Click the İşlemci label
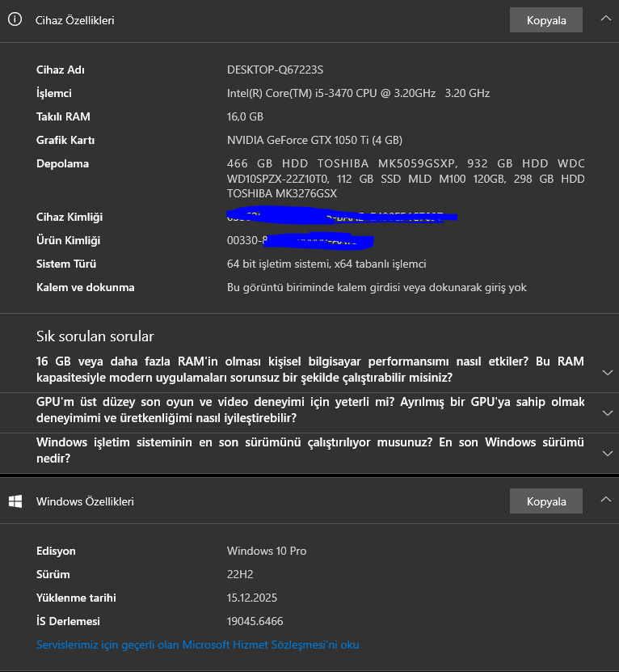Screen dimensions: 619x672 tap(54, 93)
